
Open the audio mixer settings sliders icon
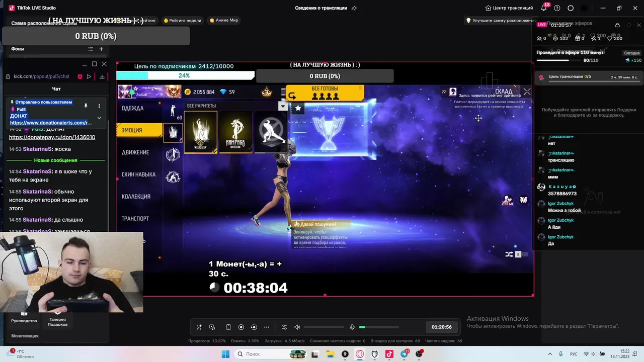[x=284, y=327]
